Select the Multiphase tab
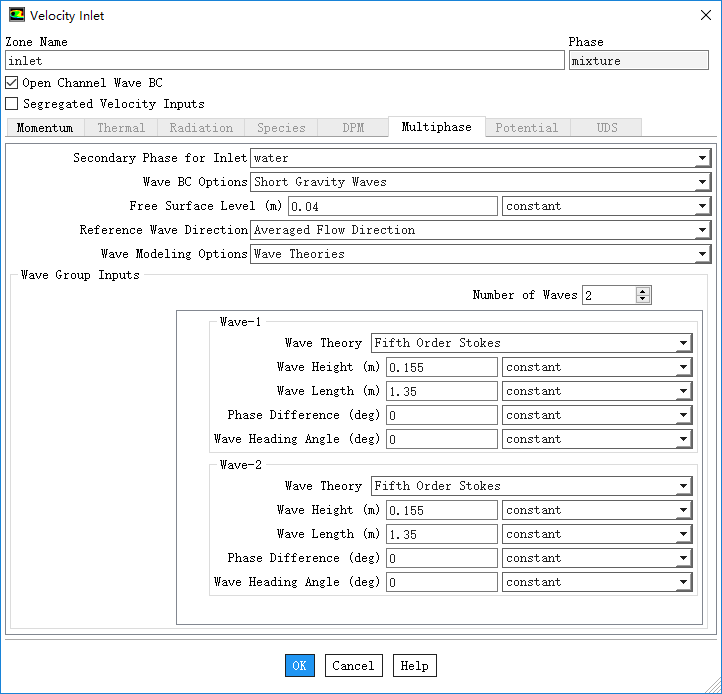Image resolution: width=722 pixels, height=694 pixels. (x=436, y=127)
